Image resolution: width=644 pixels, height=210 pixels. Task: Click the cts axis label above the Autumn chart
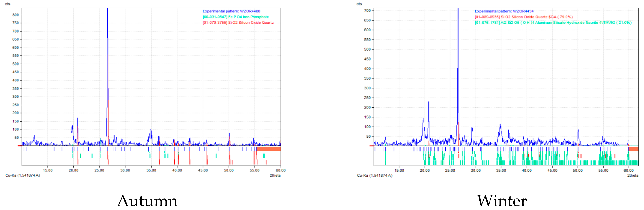point(8,4)
